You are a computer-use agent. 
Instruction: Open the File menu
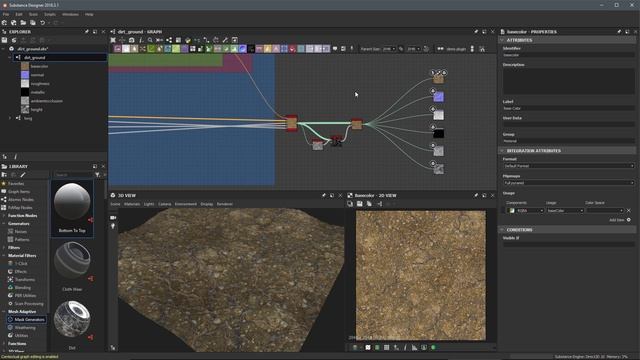pyautogui.click(x=6, y=14)
